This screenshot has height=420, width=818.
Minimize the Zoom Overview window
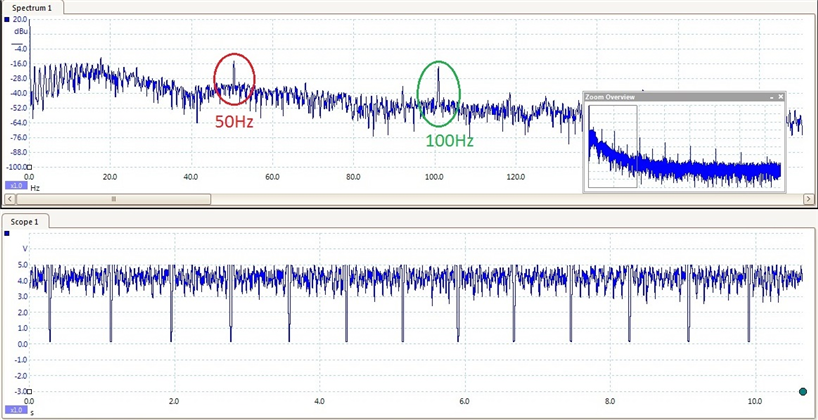pos(772,97)
